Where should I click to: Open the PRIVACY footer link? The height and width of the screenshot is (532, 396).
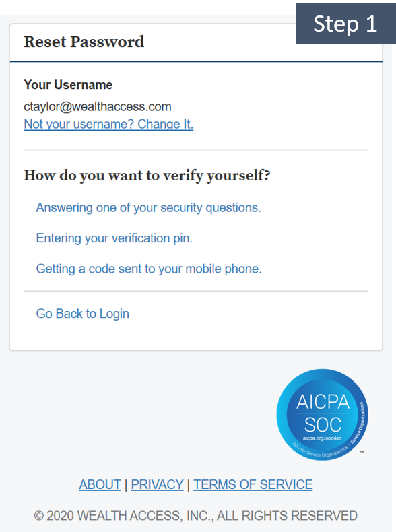coord(157,484)
